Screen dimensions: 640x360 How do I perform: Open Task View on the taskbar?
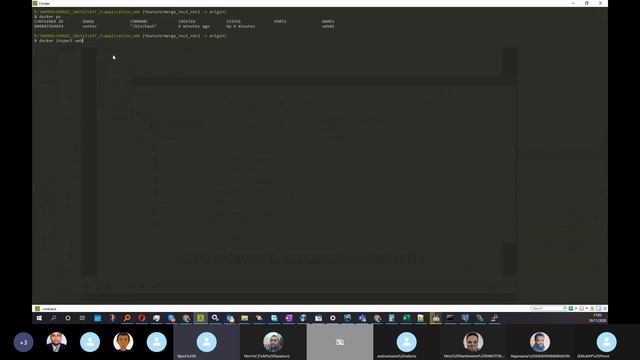coord(82,318)
